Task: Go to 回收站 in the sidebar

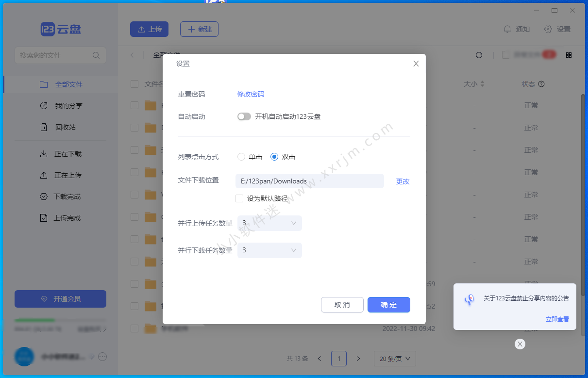Action: click(65, 127)
